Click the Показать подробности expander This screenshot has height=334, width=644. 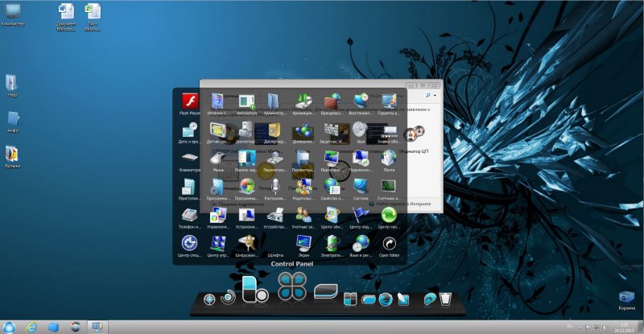click(x=238, y=204)
